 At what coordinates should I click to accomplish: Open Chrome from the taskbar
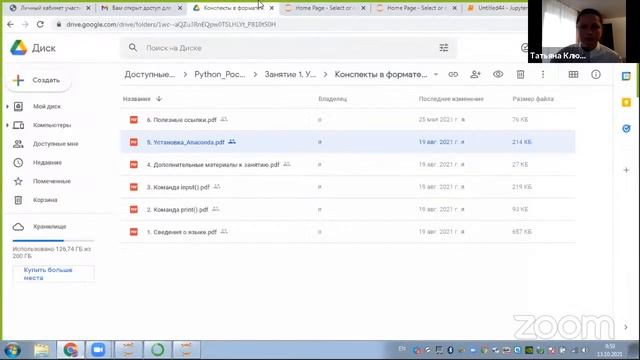(x=70, y=350)
